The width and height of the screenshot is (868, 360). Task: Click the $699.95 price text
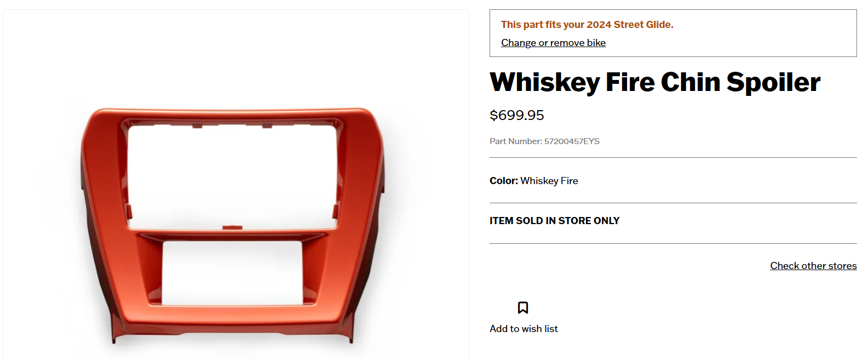(516, 115)
